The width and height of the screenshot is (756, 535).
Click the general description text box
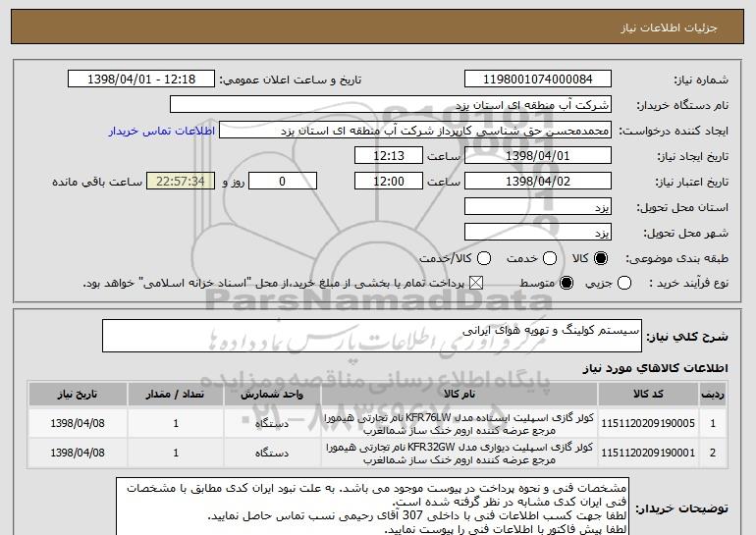[372, 336]
